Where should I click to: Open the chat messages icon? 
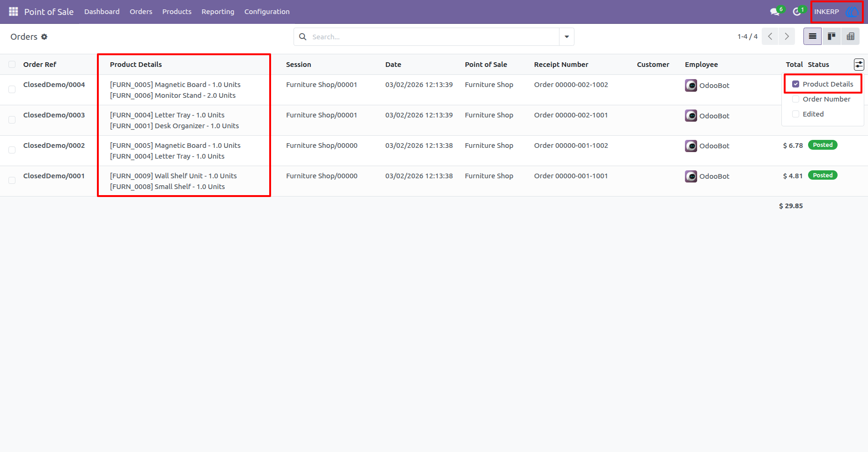tap(775, 12)
